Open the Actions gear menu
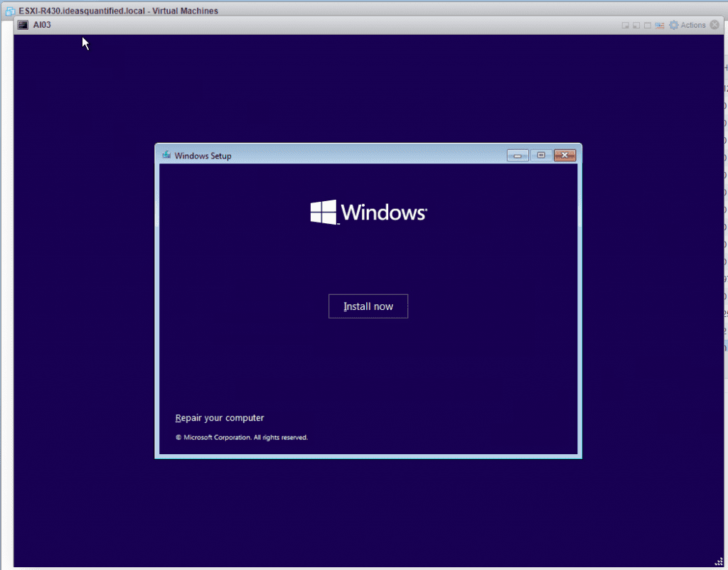 click(x=687, y=25)
